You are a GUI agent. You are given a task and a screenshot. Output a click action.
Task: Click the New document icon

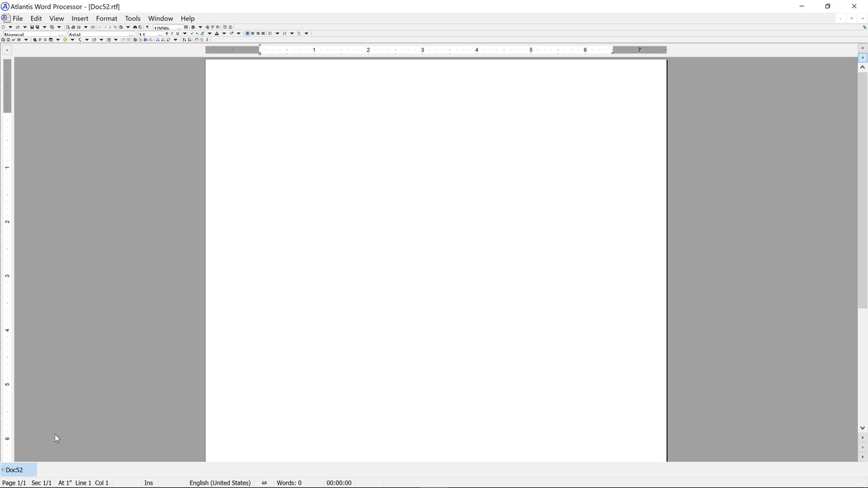(x=3, y=27)
